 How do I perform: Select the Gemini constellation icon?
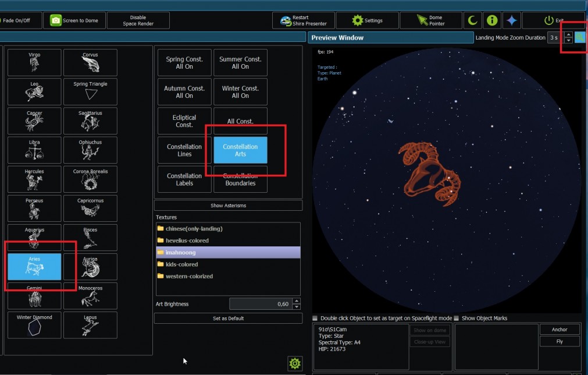pos(34,296)
